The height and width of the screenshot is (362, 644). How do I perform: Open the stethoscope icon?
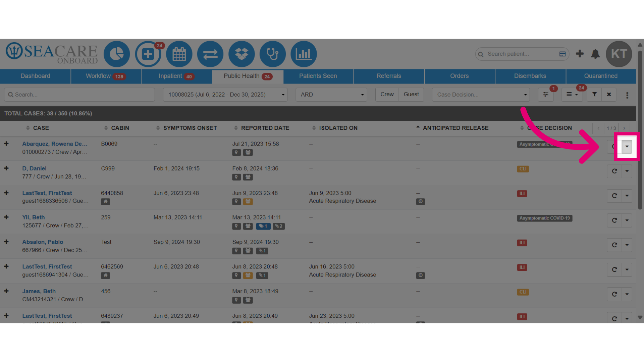click(273, 54)
